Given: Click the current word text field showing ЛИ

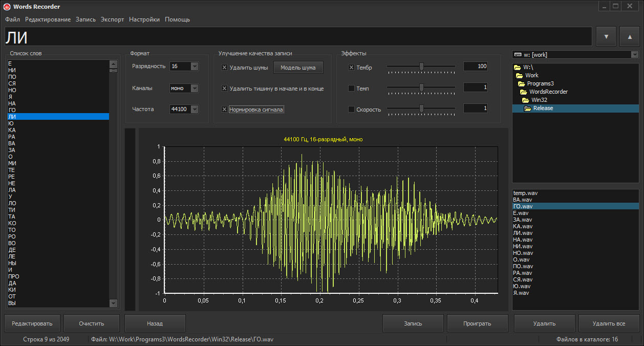Looking at the screenshot, I should (x=298, y=37).
